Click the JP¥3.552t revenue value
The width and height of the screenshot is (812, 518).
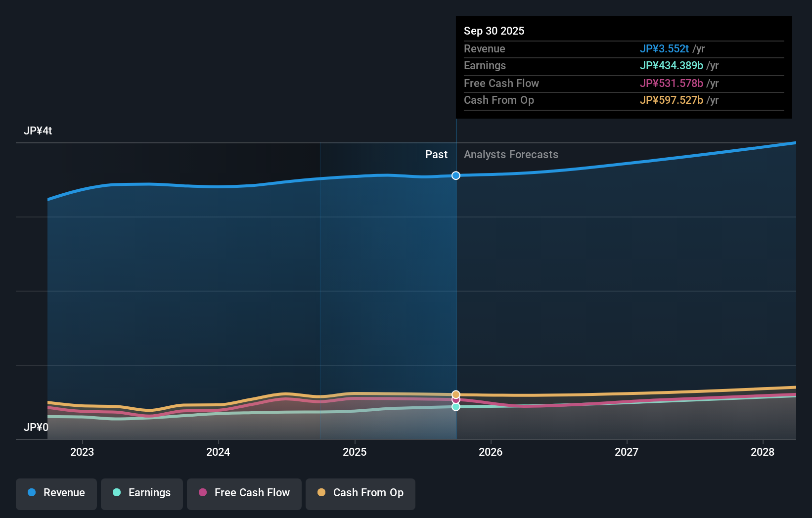665,49
